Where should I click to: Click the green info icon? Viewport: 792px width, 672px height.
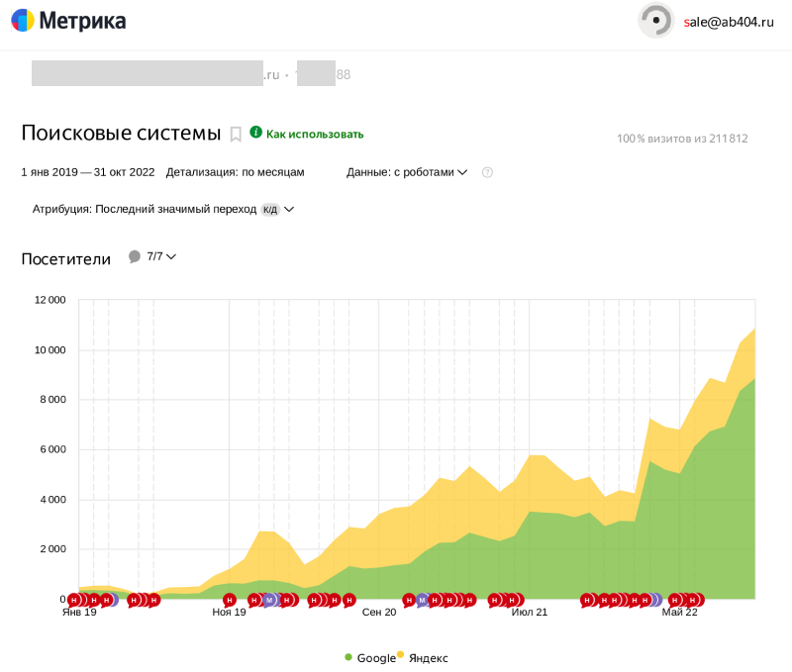[x=256, y=133]
